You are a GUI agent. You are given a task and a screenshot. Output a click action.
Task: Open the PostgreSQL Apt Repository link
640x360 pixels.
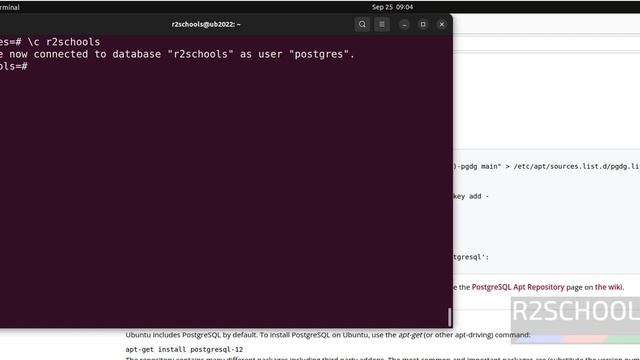tap(518, 287)
